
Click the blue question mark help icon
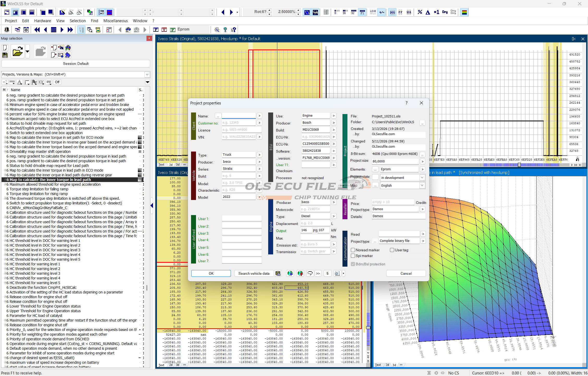[225, 30]
